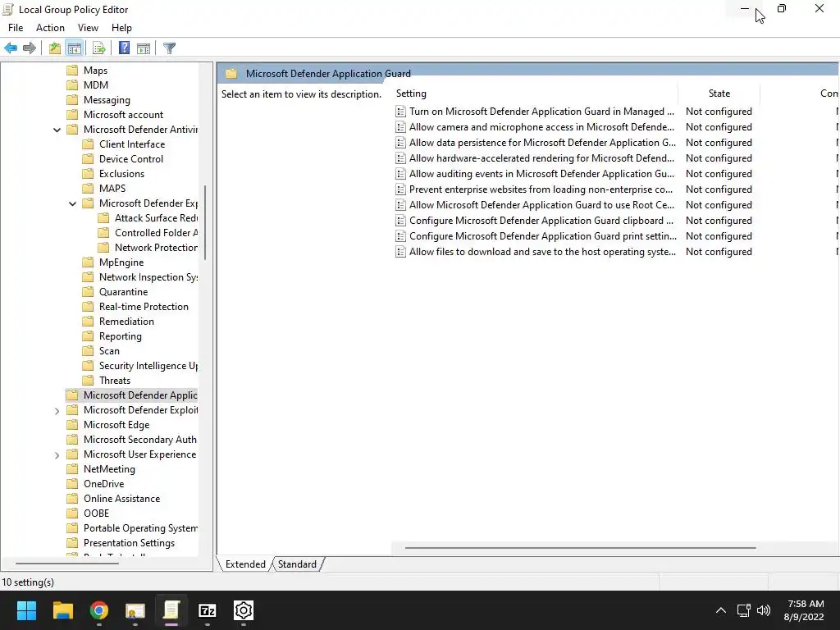Open the View menu

(x=88, y=28)
